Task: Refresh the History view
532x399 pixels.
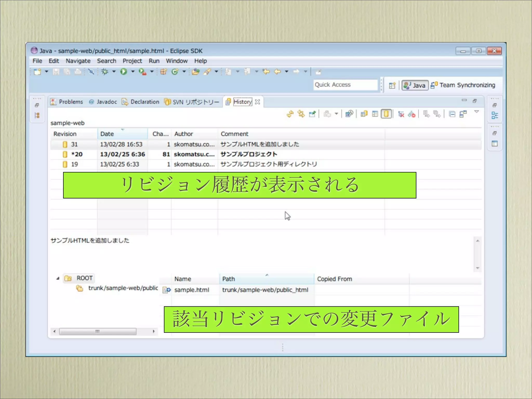Action: click(290, 114)
